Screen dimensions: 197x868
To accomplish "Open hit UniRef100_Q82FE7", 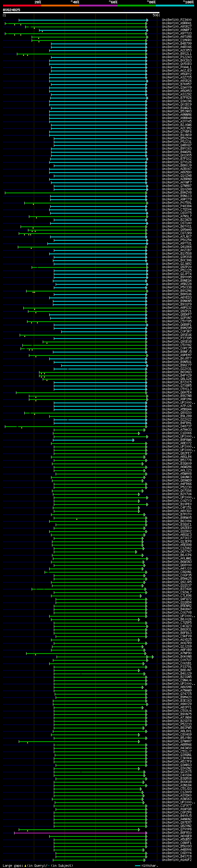I will pyautogui.click(x=177, y=454).
